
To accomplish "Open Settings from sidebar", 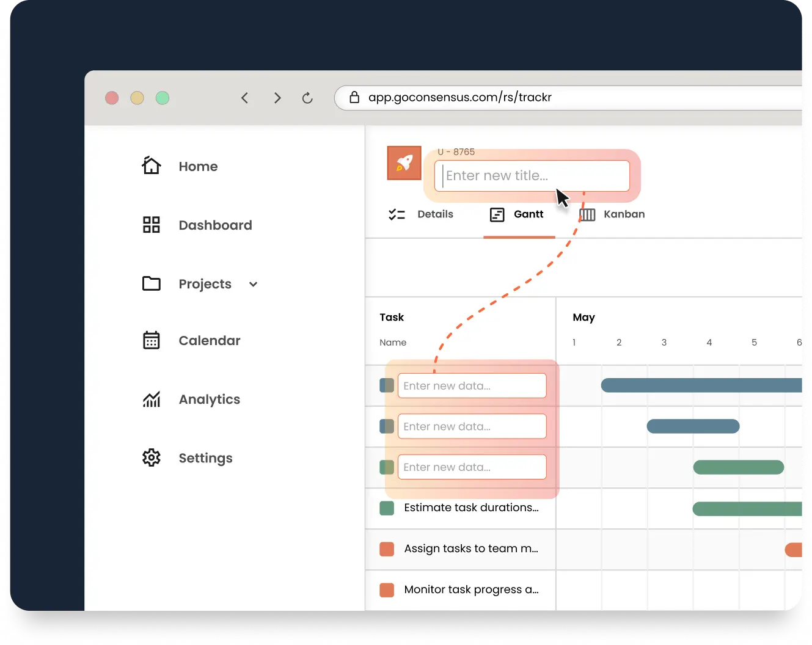I will pyautogui.click(x=205, y=458).
